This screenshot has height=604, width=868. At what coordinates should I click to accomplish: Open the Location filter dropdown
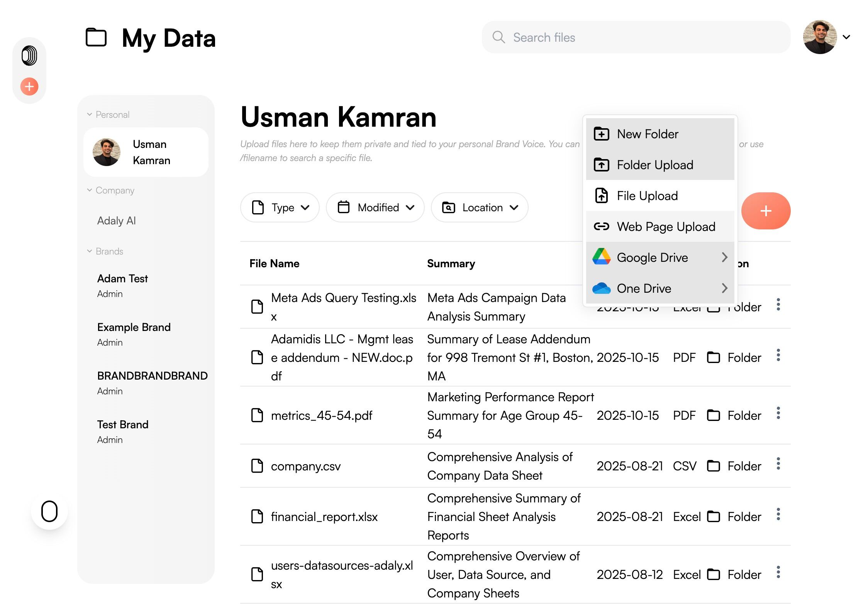(480, 208)
